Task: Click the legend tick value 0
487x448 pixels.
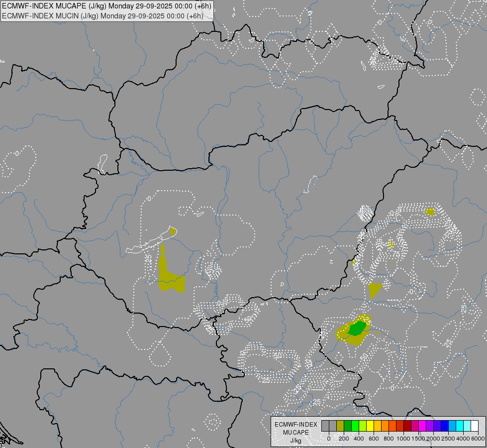Action: pyautogui.click(x=329, y=439)
